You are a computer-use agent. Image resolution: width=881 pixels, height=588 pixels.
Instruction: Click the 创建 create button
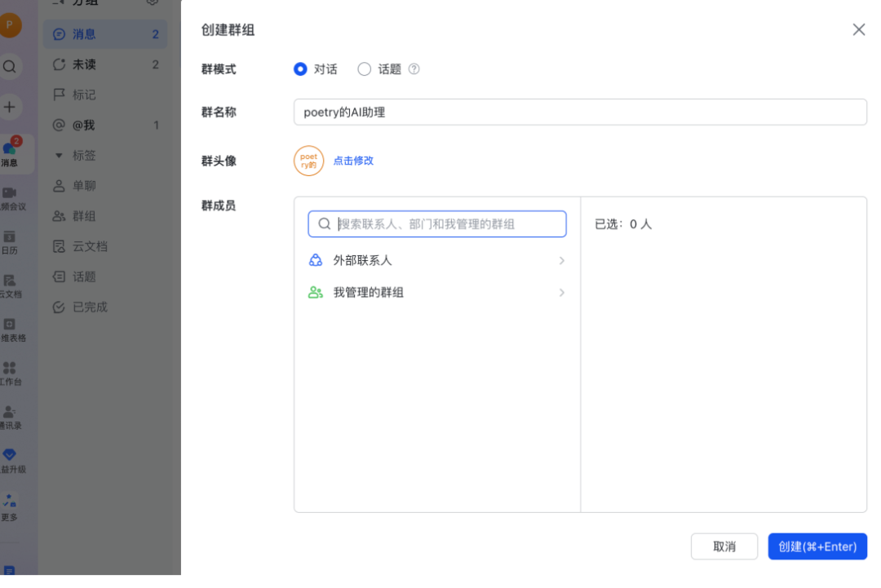(817, 546)
